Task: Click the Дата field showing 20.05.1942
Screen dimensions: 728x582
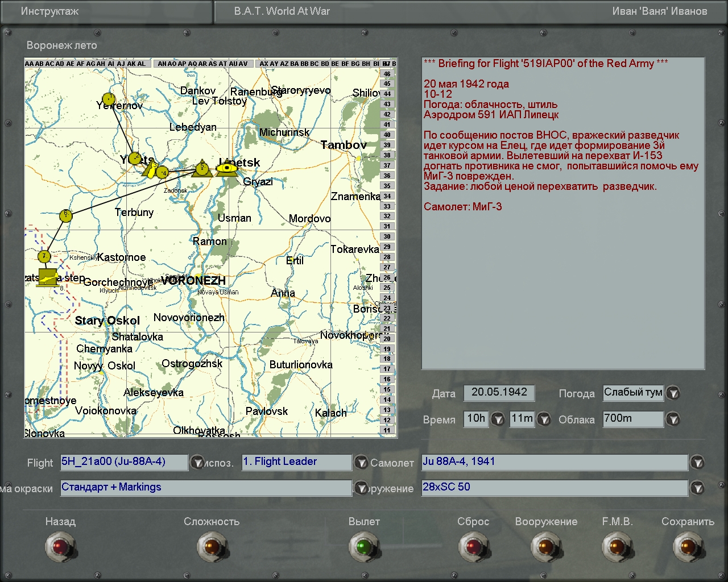Action: click(499, 393)
